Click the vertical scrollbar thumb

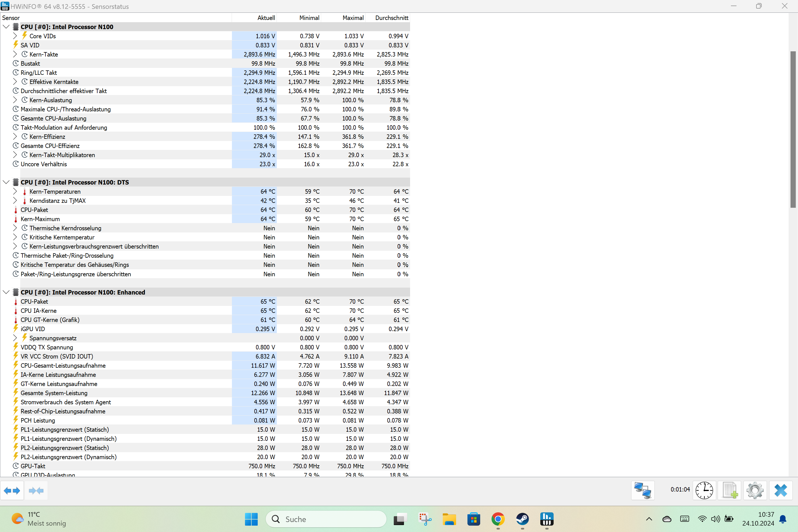792,129
